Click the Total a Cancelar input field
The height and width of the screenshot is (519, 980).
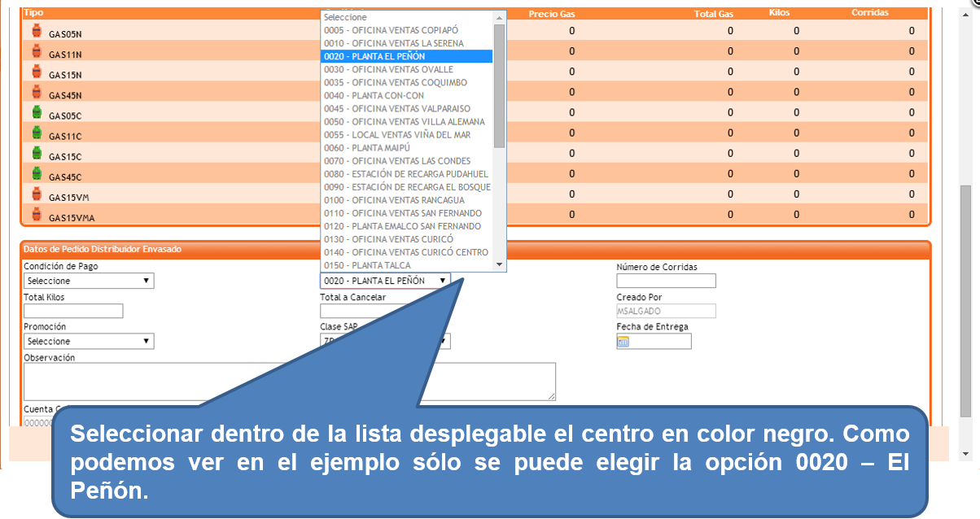pos(370,311)
